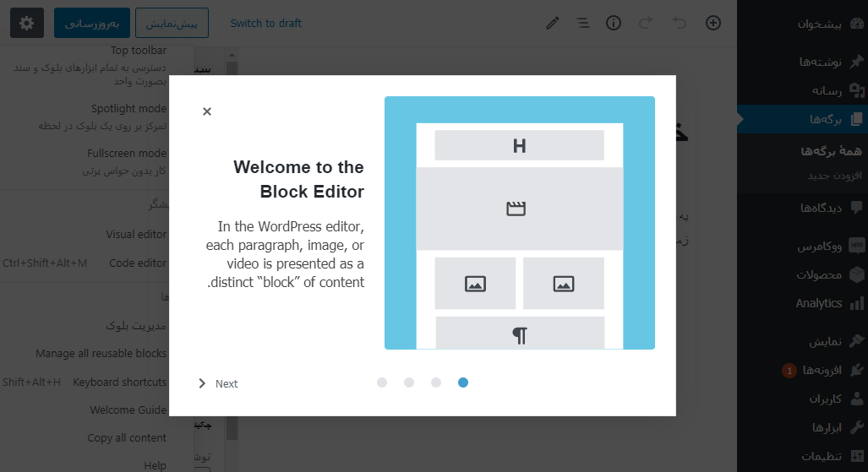Click the comments bubble icon

coord(856,208)
